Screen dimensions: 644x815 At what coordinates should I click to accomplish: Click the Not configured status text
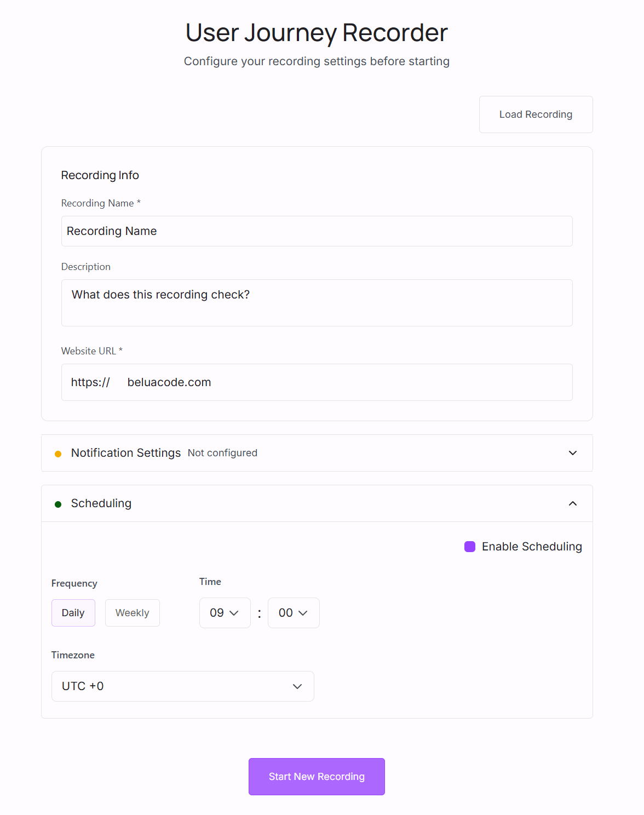coord(222,453)
